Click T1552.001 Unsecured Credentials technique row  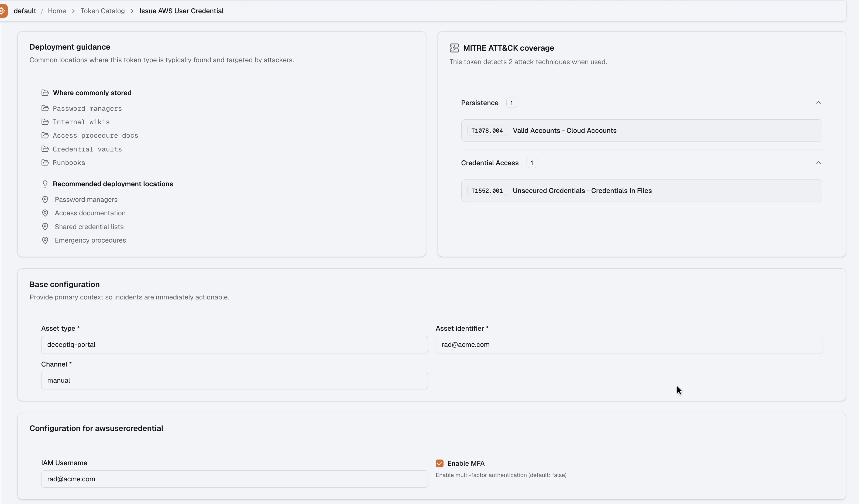tap(641, 191)
